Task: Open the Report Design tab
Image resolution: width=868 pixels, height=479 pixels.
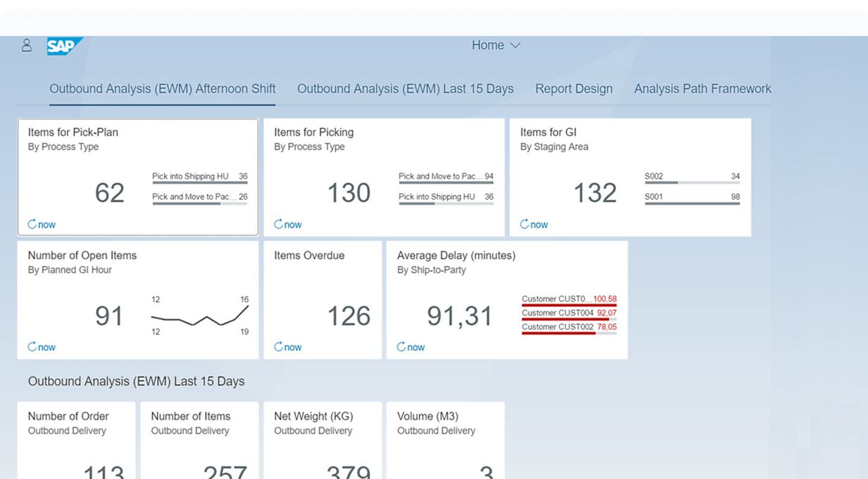Action: pyautogui.click(x=573, y=89)
